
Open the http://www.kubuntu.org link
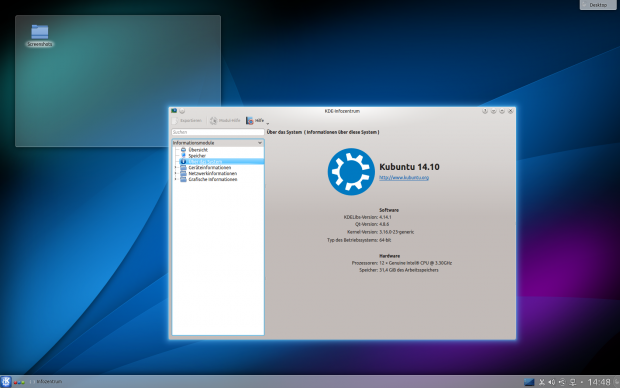click(x=404, y=178)
